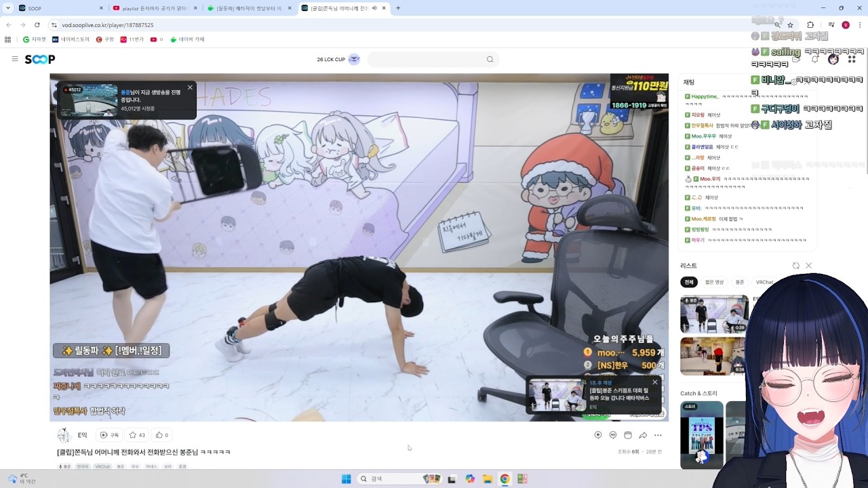The width and height of the screenshot is (868, 488).
Task: Open the 쿠팡 bookmark
Action: 105,39
